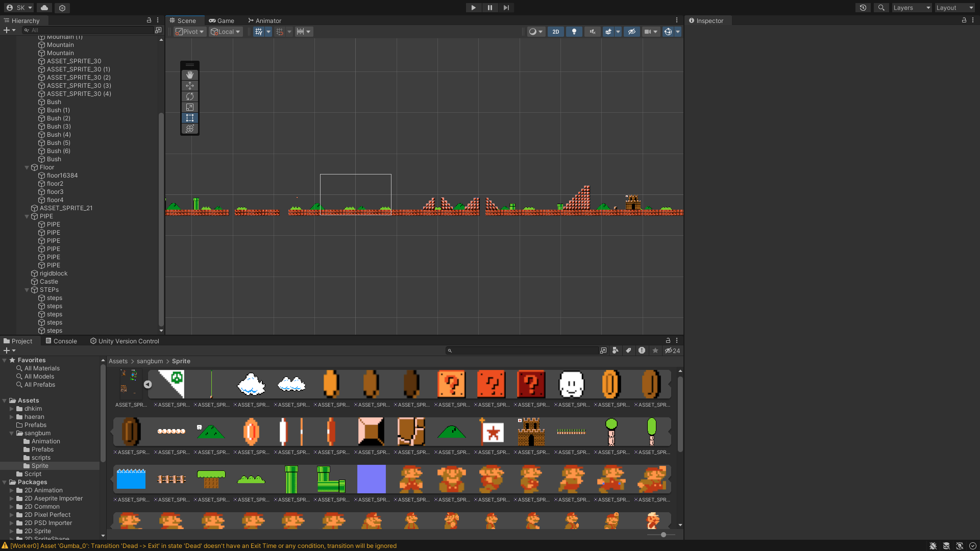Toggle effects (skybox, fog) button
This screenshot has width=980, height=551.
[x=608, y=32]
